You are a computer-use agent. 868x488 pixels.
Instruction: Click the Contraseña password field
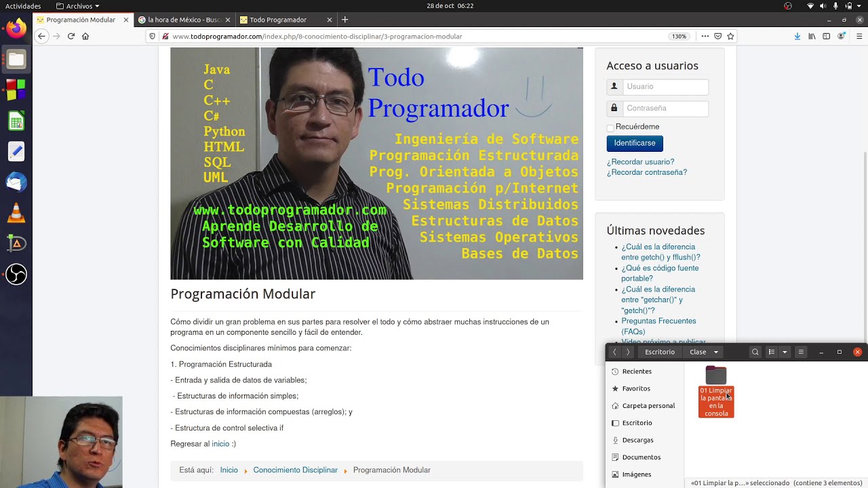[665, 108]
